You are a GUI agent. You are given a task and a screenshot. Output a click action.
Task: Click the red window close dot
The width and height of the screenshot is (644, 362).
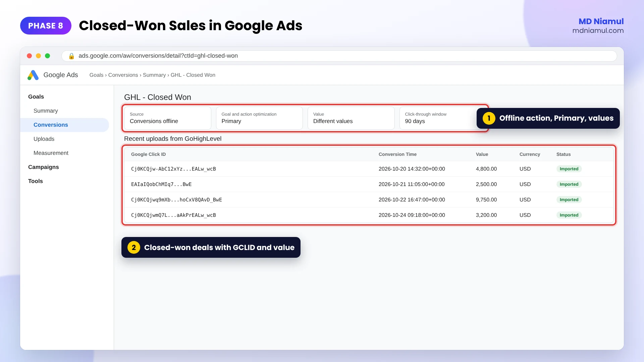30,56
